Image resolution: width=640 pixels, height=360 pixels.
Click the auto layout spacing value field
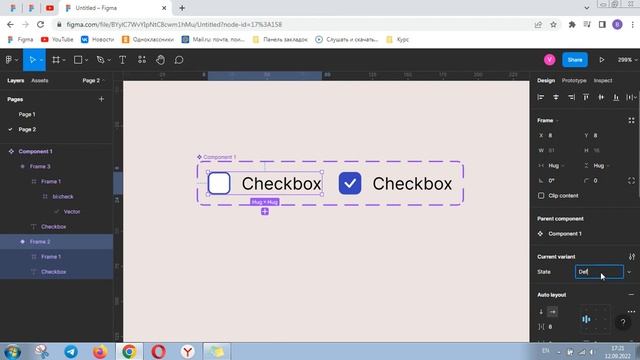pos(550,327)
